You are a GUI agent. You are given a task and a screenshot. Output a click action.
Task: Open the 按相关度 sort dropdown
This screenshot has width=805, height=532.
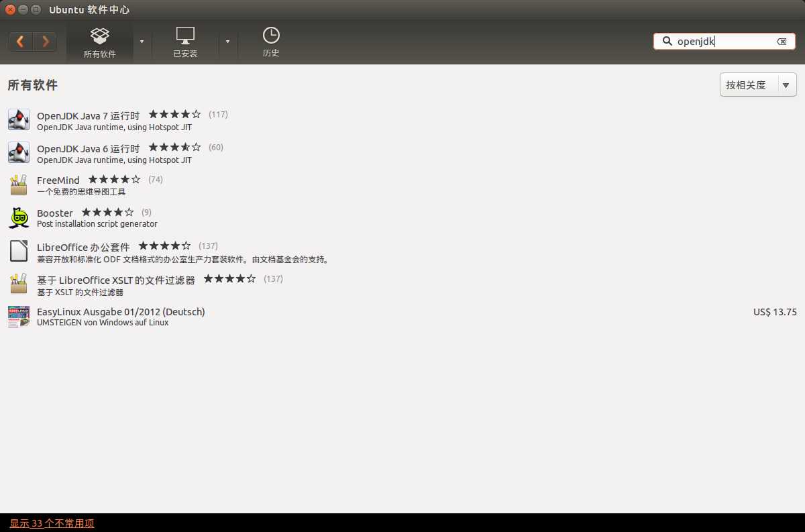[x=758, y=85]
